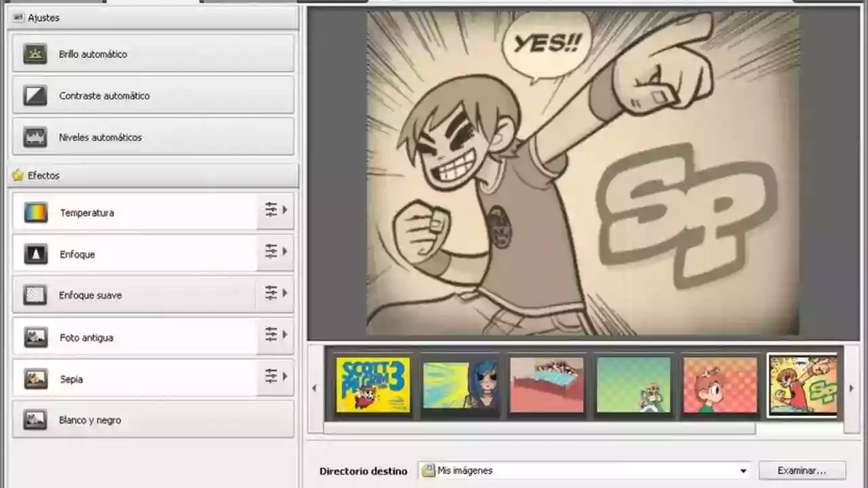This screenshot has height=488, width=868.
Task: Click the thumbnail strip horizontal scrollbar
Action: coord(539,428)
